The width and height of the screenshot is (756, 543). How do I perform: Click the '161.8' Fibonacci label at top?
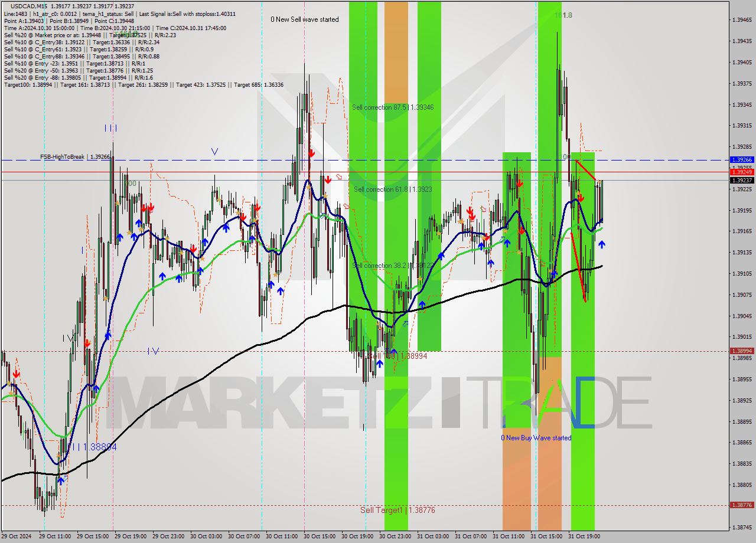[563, 15]
